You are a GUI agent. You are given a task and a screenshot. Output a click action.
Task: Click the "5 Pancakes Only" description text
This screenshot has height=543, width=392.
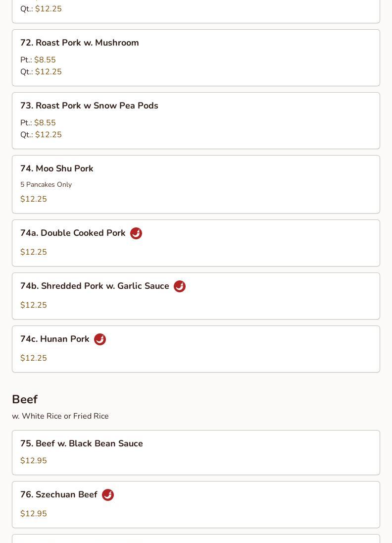tap(46, 185)
